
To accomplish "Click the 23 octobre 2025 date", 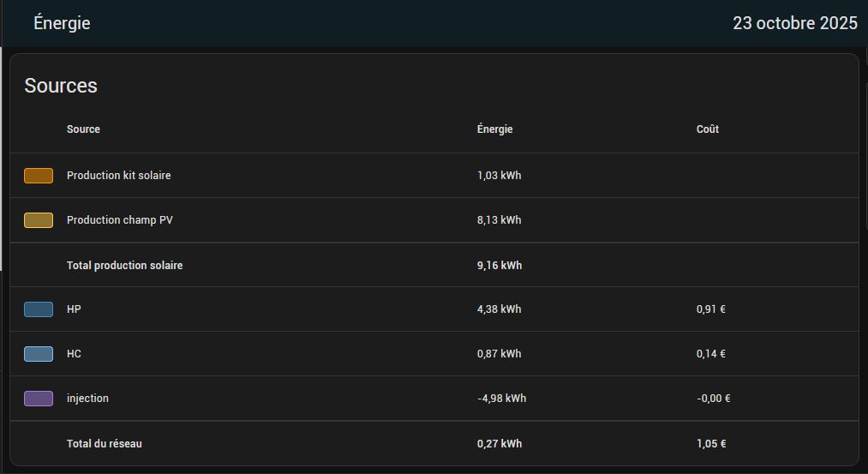I will coord(794,24).
